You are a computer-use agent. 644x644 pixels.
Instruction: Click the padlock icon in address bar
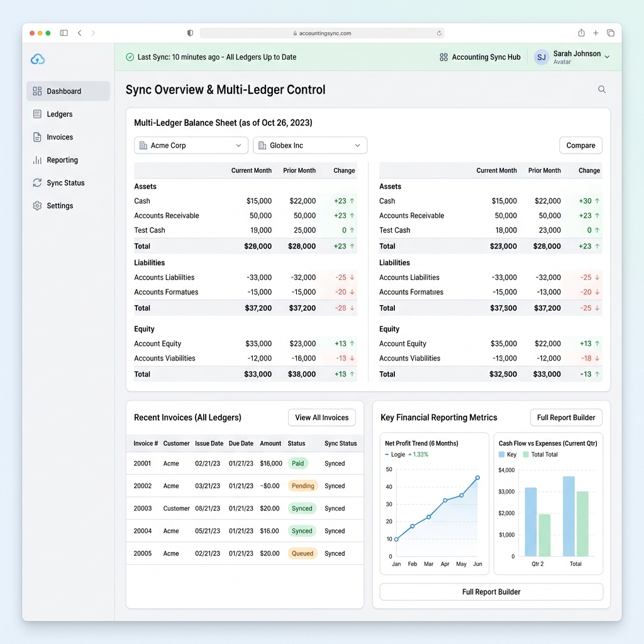tap(295, 33)
